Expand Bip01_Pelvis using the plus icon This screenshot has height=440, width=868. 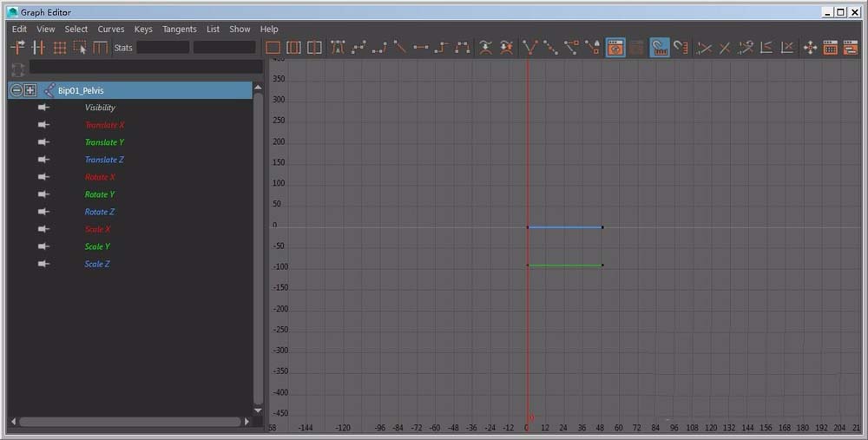point(30,90)
